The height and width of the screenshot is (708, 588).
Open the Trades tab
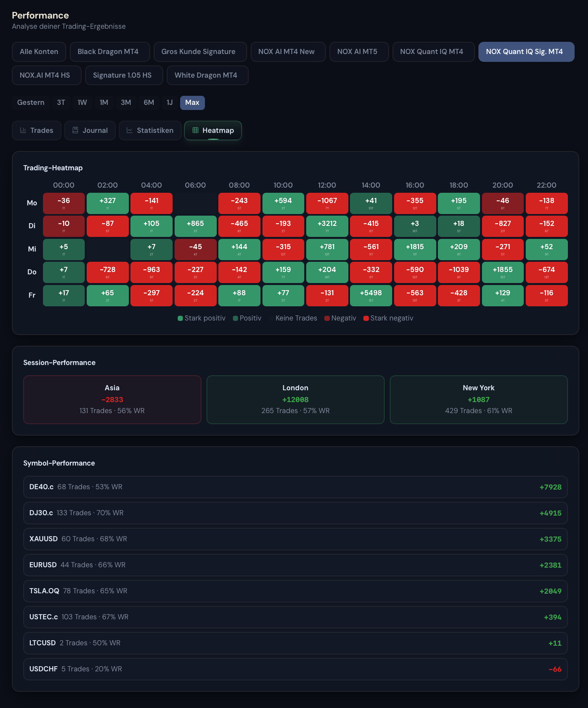37,130
